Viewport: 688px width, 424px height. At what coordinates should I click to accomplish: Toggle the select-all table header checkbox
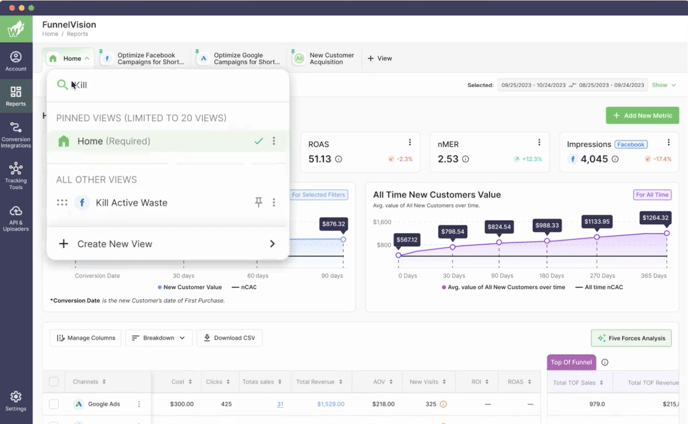pos(54,382)
